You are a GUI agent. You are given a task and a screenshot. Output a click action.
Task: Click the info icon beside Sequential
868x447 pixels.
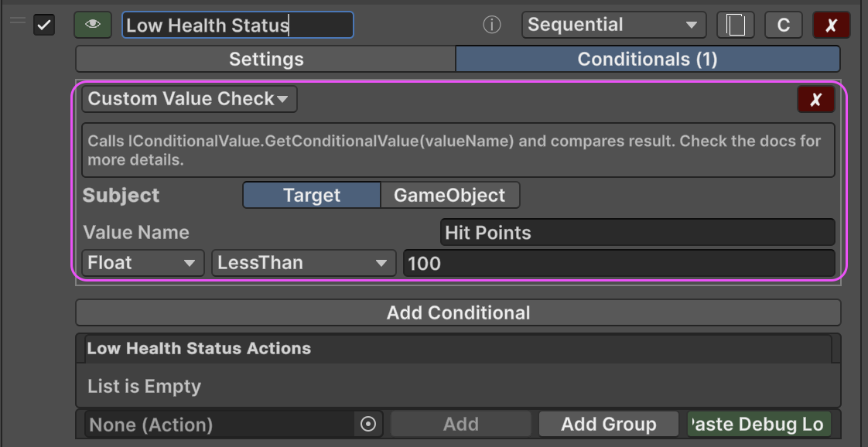(x=491, y=26)
